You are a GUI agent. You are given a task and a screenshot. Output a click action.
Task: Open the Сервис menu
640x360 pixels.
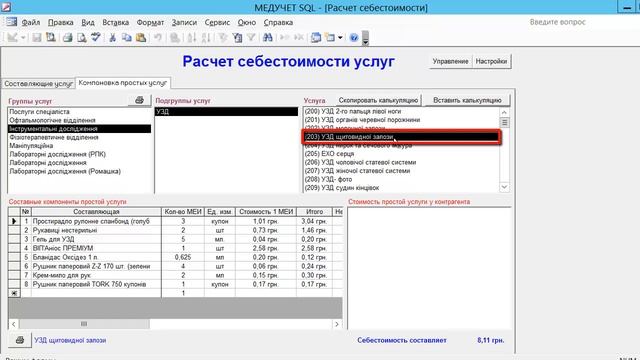tap(217, 22)
